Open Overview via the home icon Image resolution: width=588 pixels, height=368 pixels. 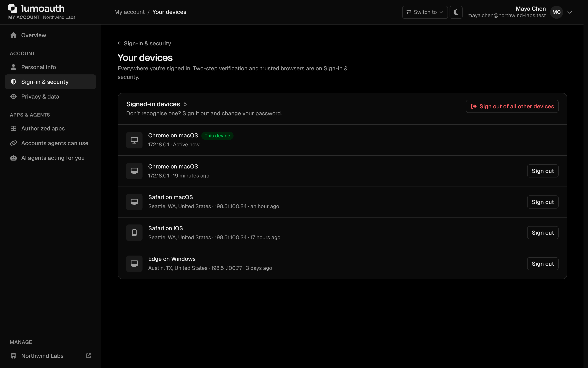14,35
